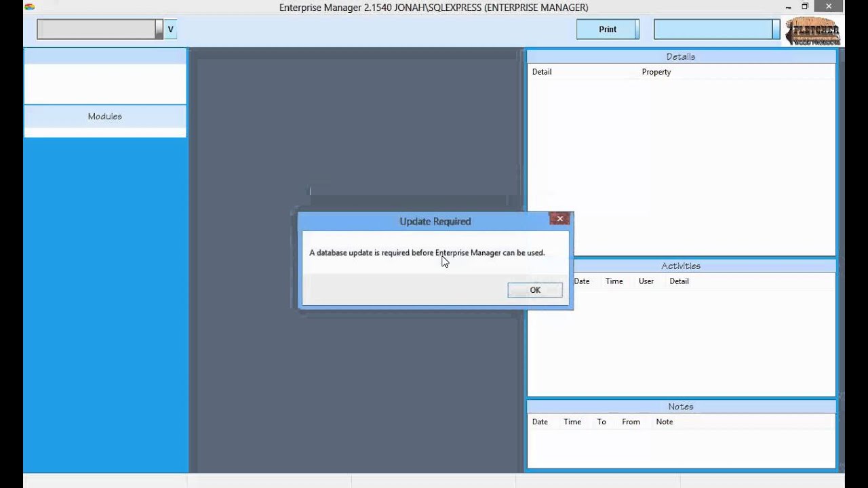Click the Update Required dialog title
Screen dimensions: 868x488
coord(435,222)
